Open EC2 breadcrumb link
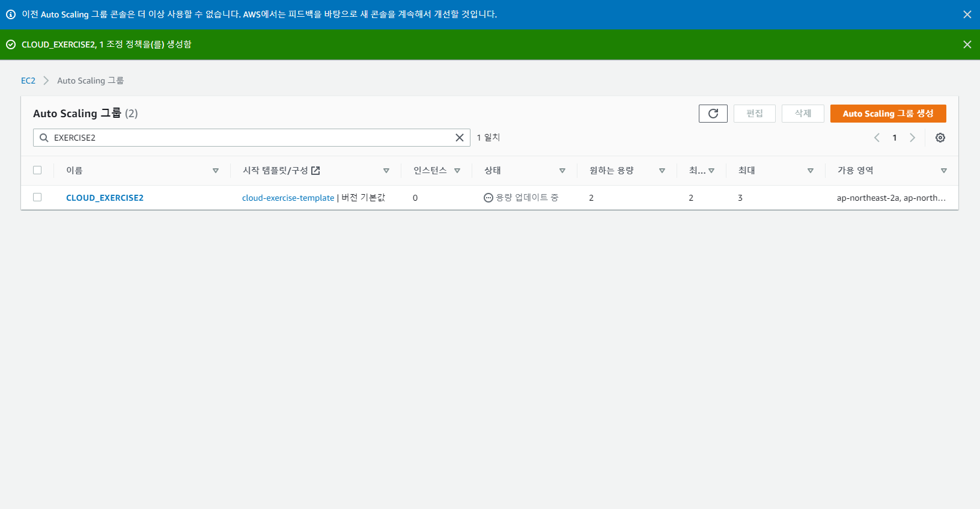Screen dimensions: 980x509 [x=28, y=81]
